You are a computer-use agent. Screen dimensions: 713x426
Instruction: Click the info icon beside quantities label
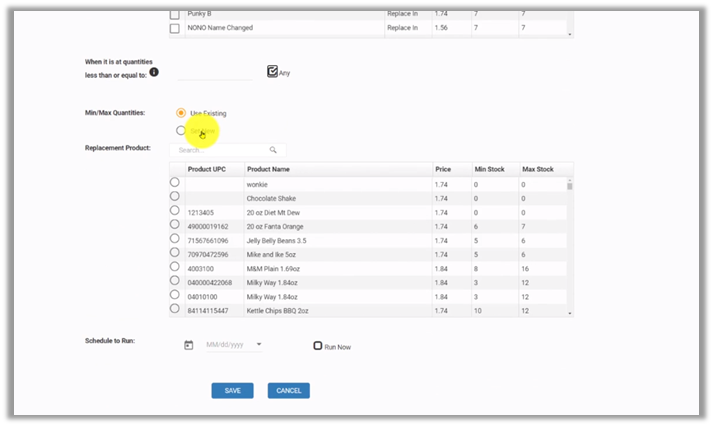click(x=154, y=73)
